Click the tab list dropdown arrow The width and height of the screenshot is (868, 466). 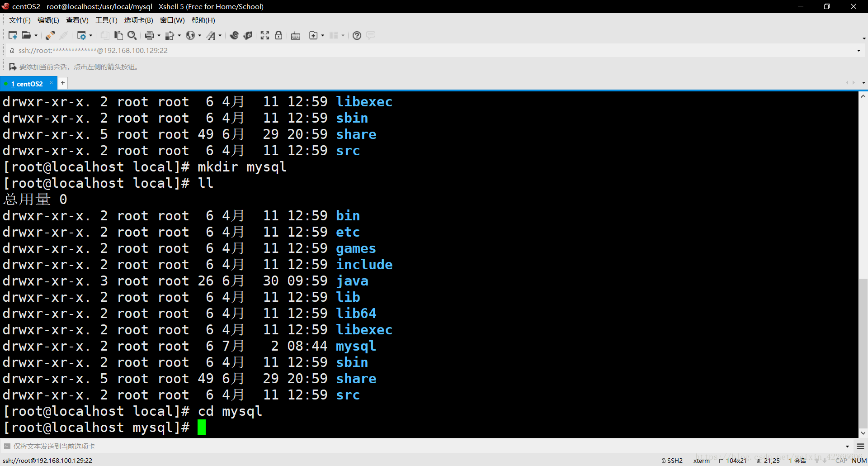click(x=863, y=83)
